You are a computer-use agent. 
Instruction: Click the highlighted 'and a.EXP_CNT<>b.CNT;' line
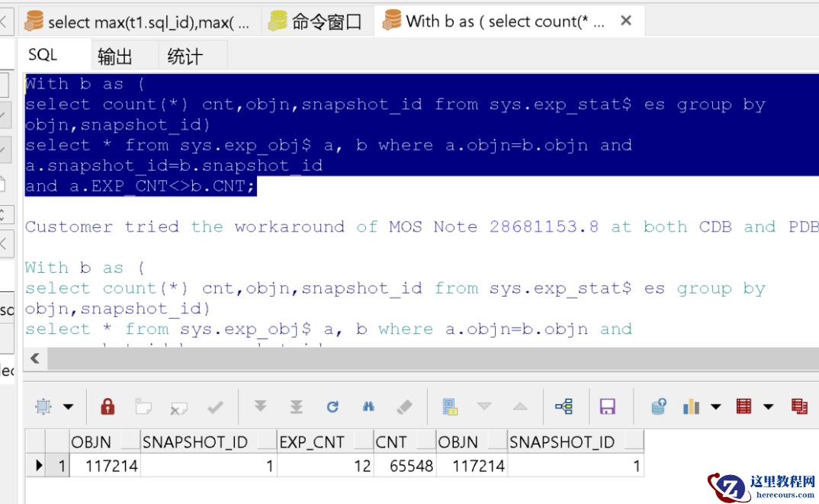click(140, 186)
